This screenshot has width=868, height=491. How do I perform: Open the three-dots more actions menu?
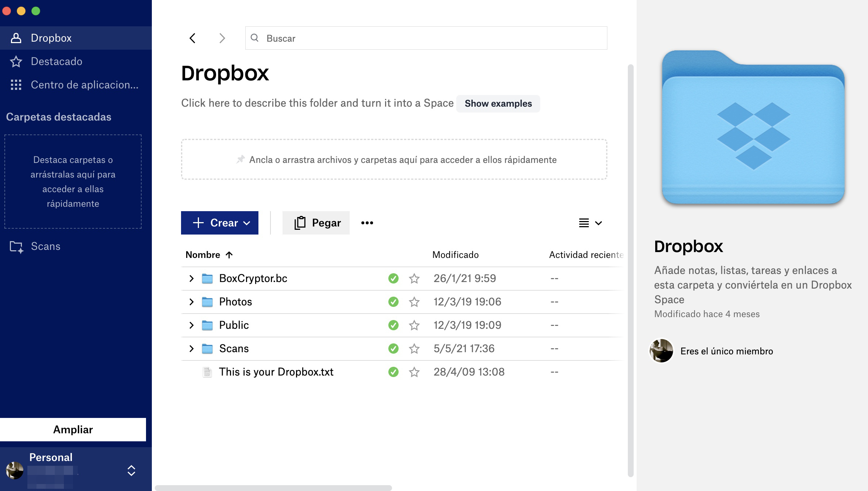[367, 223]
